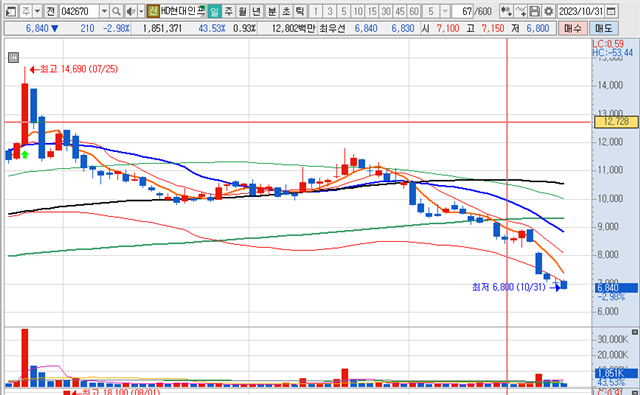This screenshot has height=395, width=640.
Task: Click the bar count field showing 67
Action: (463, 11)
